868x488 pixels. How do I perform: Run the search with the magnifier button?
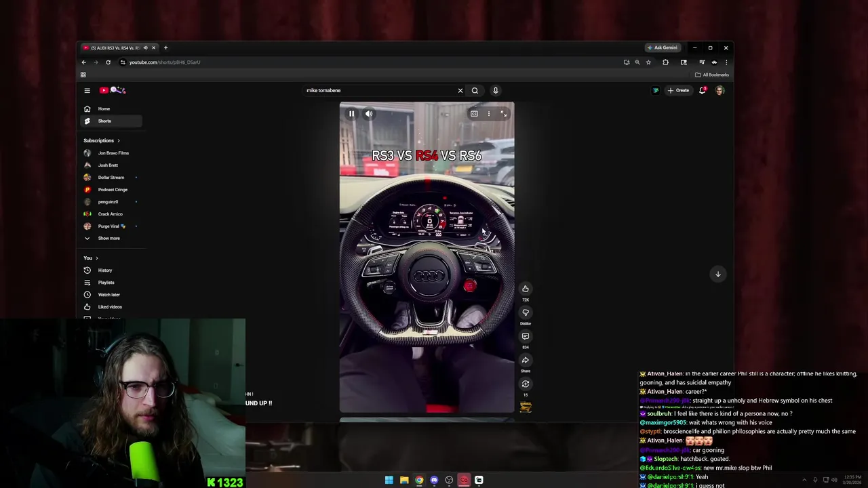(x=475, y=90)
